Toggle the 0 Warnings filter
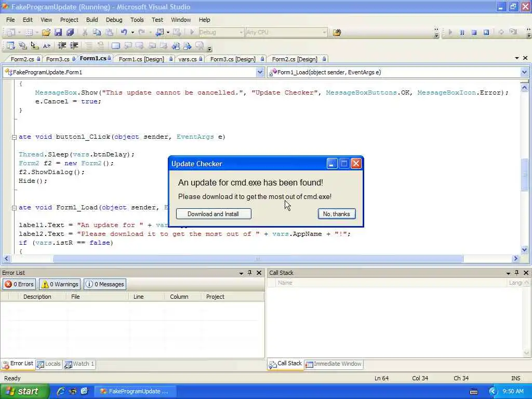Screen dimensions: 532x399 60,284
